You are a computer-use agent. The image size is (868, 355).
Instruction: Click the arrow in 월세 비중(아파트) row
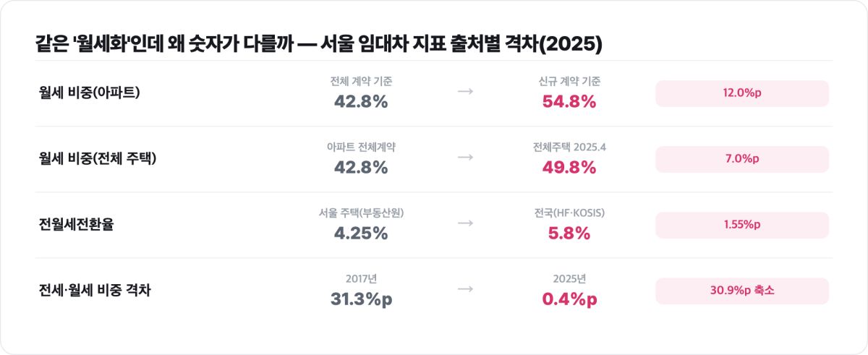click(466, 93)
